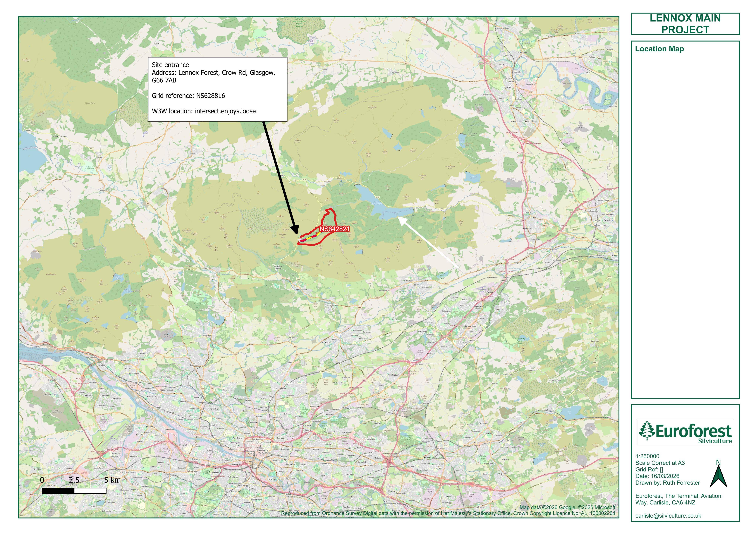This screenshot has height=535, width=756.
Task: Open the carlisle@silviculture.co.uk email link
Action: click(x=668, y=516)
